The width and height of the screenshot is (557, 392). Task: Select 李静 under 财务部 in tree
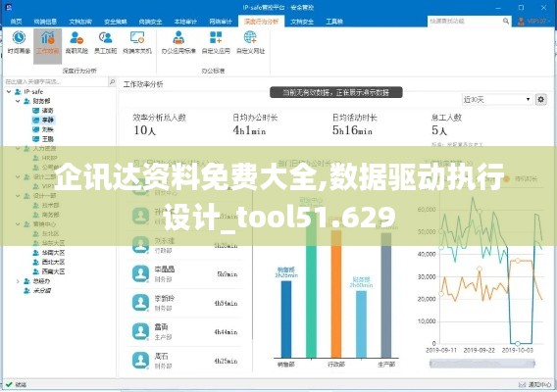48,120
